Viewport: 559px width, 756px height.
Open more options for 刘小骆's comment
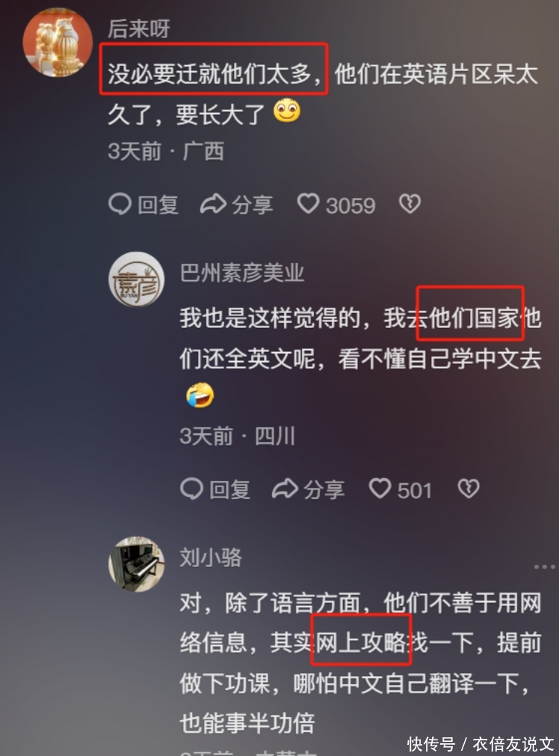545,567
